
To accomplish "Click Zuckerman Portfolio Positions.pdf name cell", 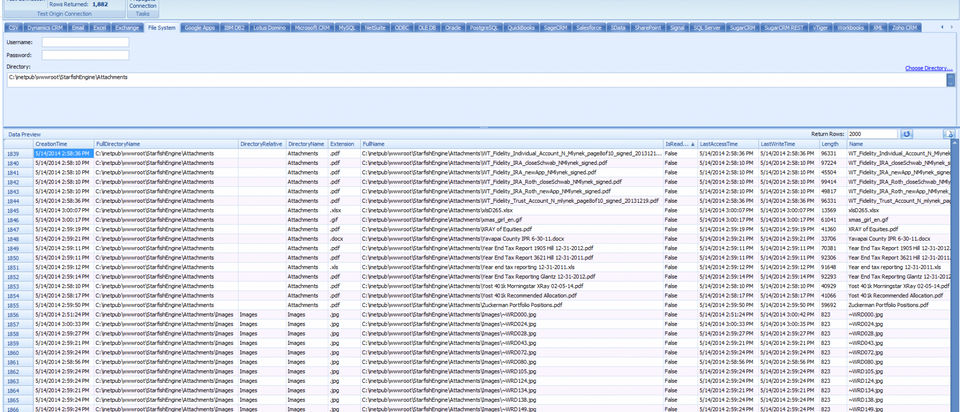I will coord(898,305).
